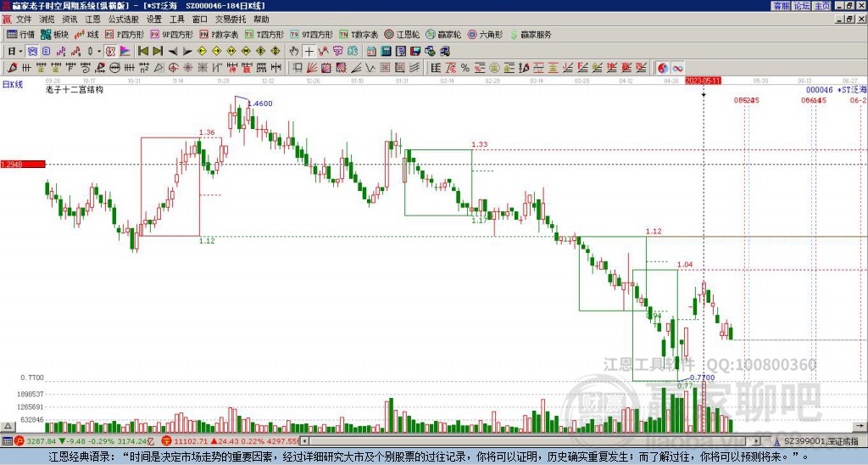This screenshot has height=465, width=868.
Task: Open the calculator icon
Action: tap(386, 52)
